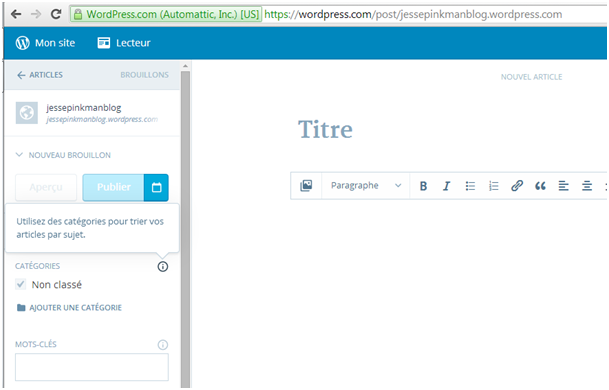Image resolution: width=609 pixels, height=390 pixels.
Task: Switch to the Brouillons tab
Action: pos(144,75)
